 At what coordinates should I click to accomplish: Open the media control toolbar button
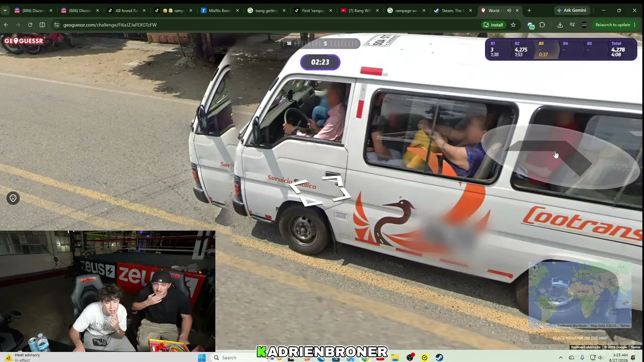[x=572, y=25]
